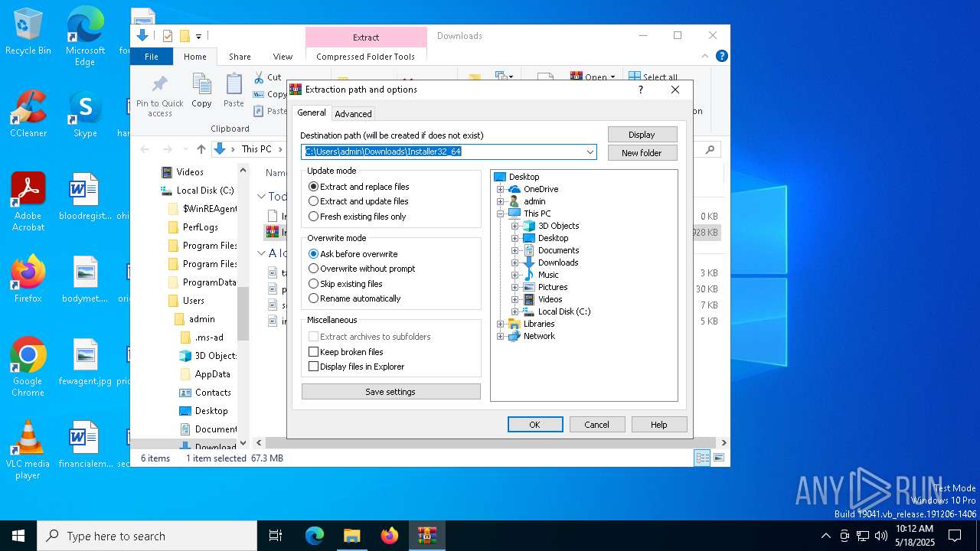Open the View ribbon tab
The width and height of the screenshot is (980, 551).
(283, 57)
